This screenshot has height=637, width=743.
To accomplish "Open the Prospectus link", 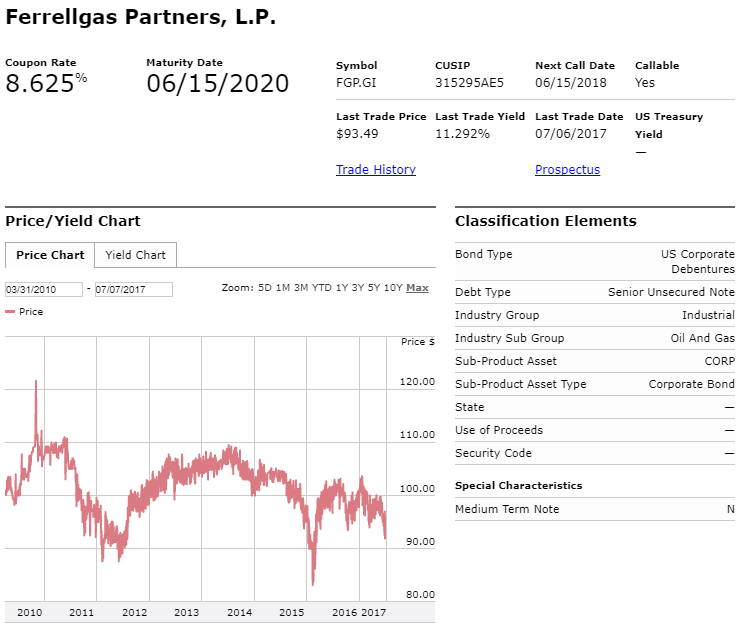I will (567, 170).
